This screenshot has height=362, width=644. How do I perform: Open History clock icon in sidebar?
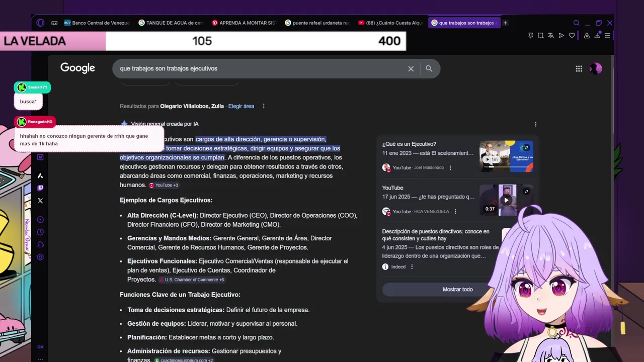pyautogui.click(x=40, y=232)
